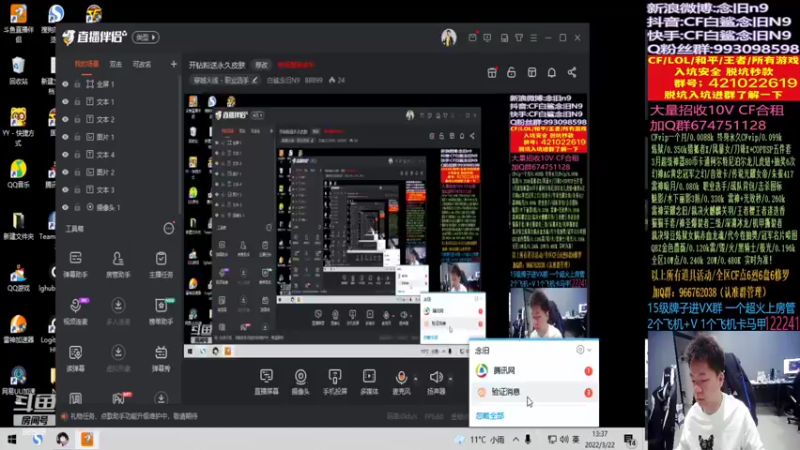Open the 腾讯网 message entry
The width and height of the screenshot is (800, 450).
[533, 370]
